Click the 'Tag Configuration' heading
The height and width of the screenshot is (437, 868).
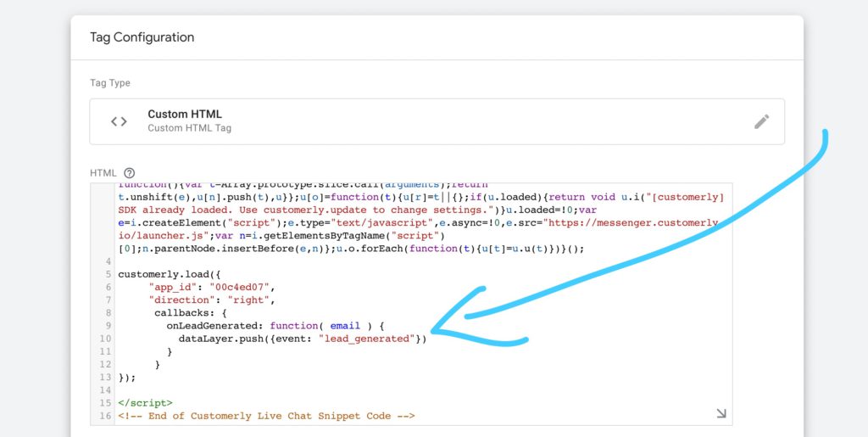tap(142, 37)
